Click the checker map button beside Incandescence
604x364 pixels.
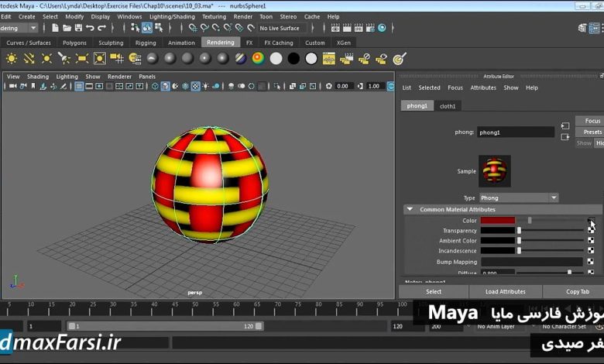(x=592, y=250)
